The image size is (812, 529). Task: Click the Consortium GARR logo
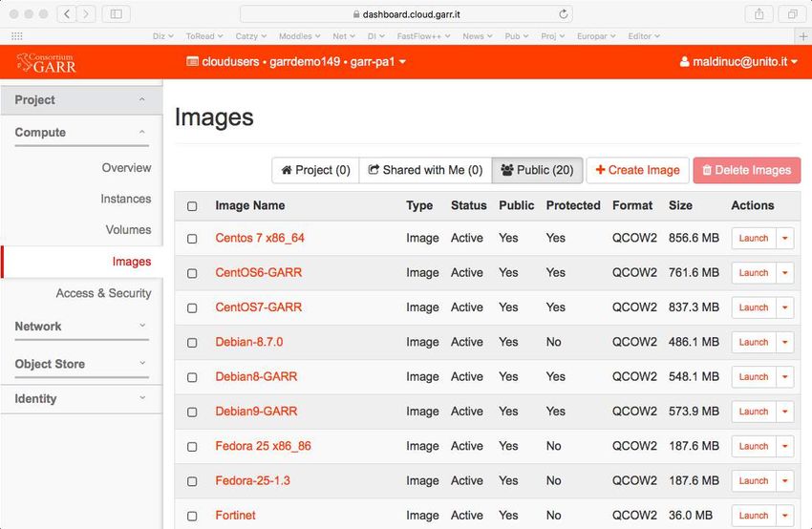[46, 62]
